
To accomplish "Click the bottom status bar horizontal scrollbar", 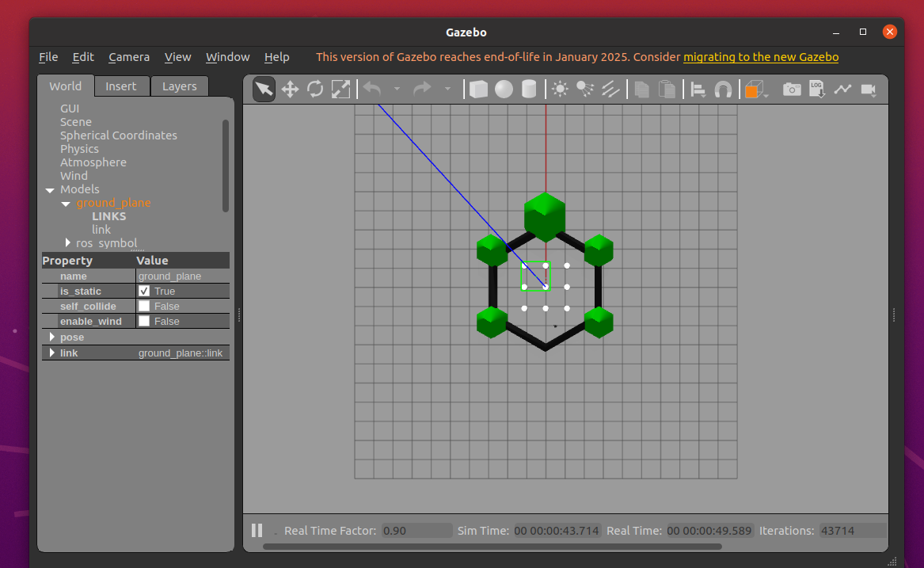I will click(492, 547).
